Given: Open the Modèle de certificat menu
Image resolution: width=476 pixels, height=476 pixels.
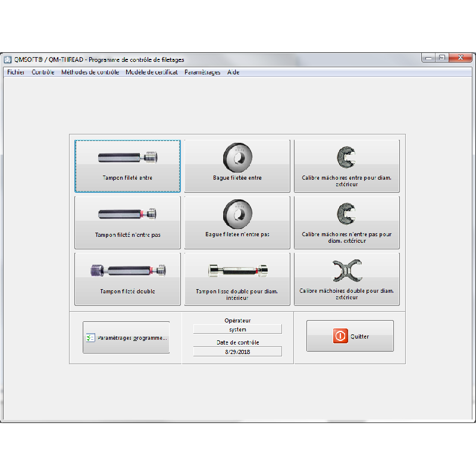Looking at the screenshot, I should coord(151,73).
